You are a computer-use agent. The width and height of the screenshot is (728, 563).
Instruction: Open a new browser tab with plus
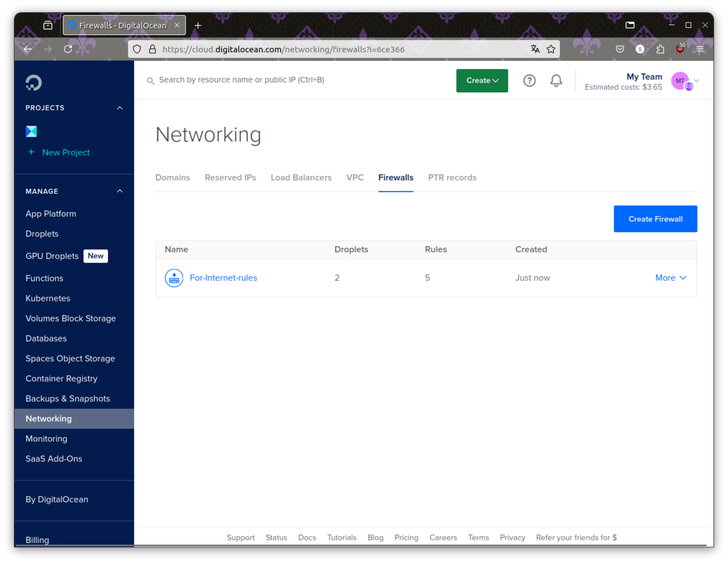[198, 25]
